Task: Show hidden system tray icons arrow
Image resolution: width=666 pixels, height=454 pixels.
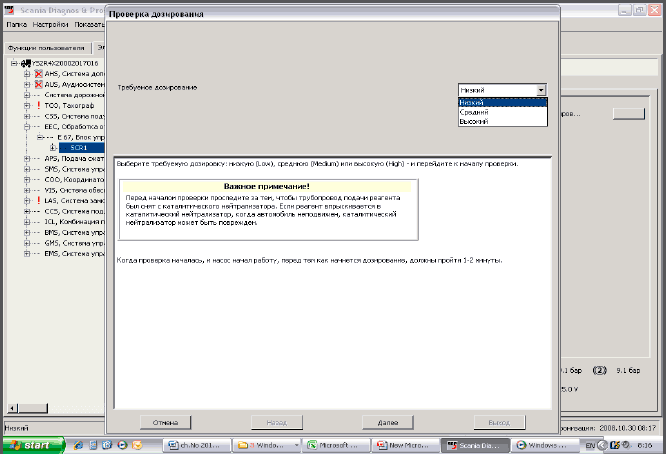Action: [x=602, y=445]
